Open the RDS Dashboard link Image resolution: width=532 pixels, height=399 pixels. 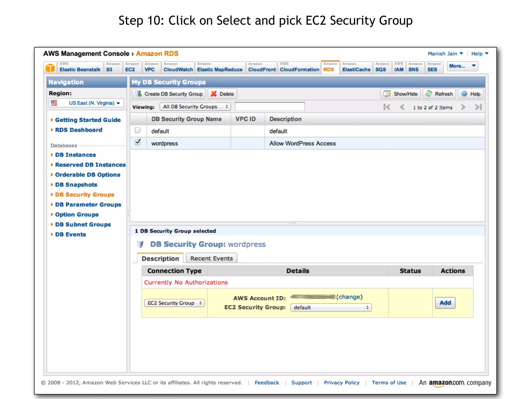tap(78, 130)
